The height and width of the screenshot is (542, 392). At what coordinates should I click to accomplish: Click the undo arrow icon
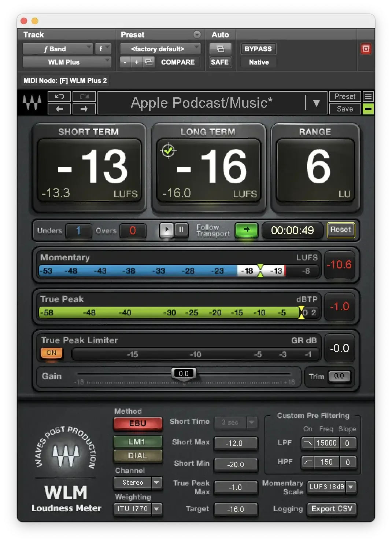59,96
